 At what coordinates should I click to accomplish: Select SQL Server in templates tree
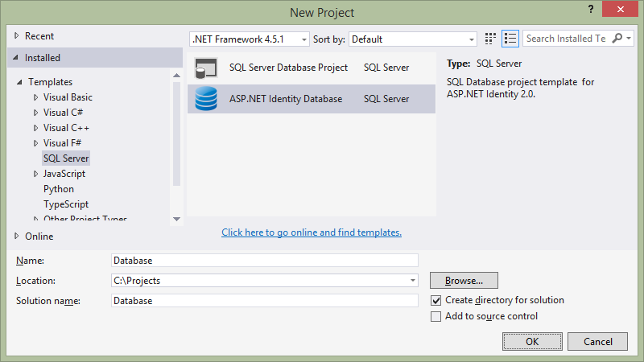(x=66, y=158)
